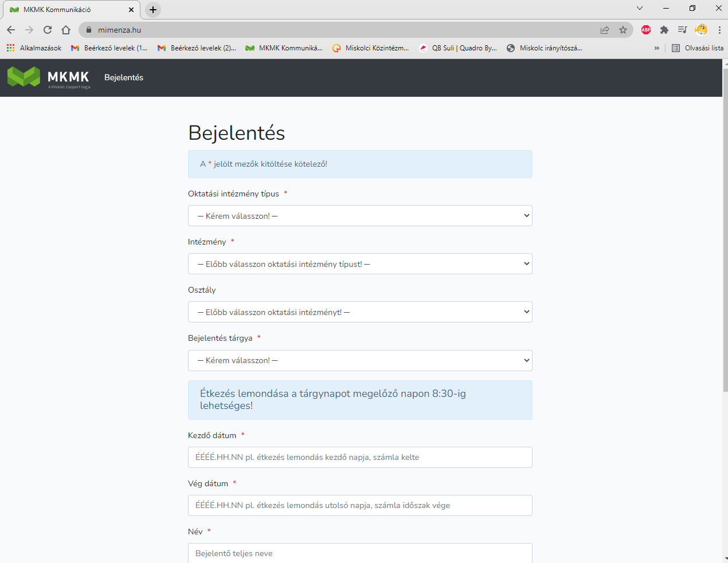This screenshot has width=728, height=563.
Task: Click the Bejelentés navigation menu item
Action: (124, 77)
